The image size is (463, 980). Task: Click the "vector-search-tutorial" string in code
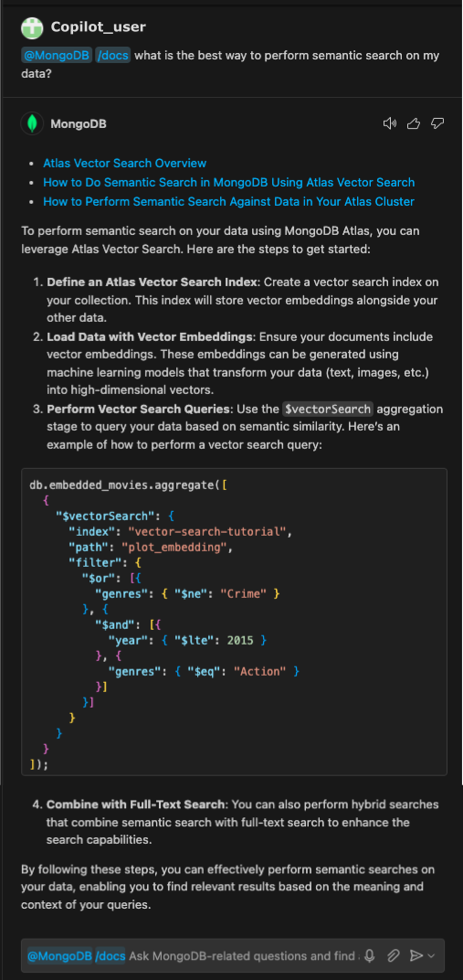click(x=208, y=532)
